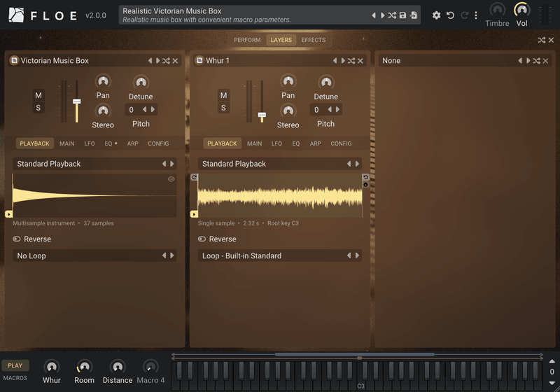
Task: Switch to the EFFECTS tab
Action: 313,40
